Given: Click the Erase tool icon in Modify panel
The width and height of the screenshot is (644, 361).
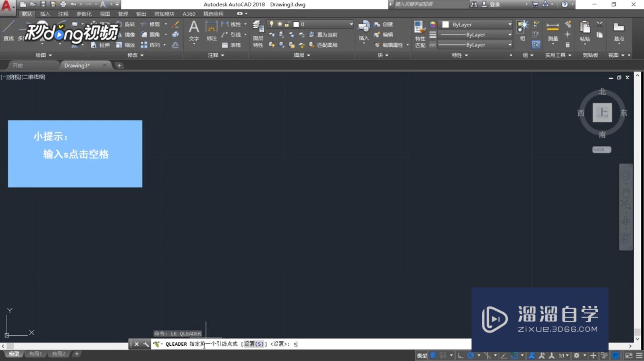Looking at the screenshot, I should (x=175, y=24).
